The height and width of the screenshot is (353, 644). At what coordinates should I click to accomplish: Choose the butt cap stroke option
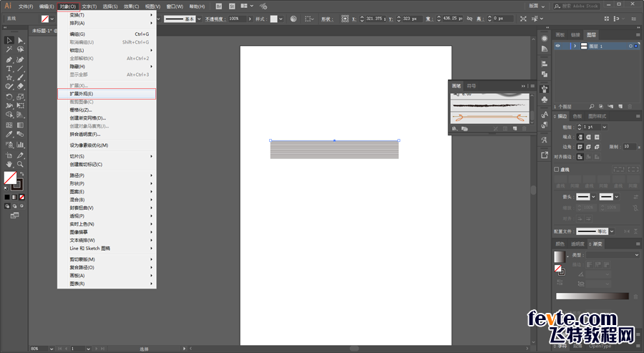tap(580, 137)
